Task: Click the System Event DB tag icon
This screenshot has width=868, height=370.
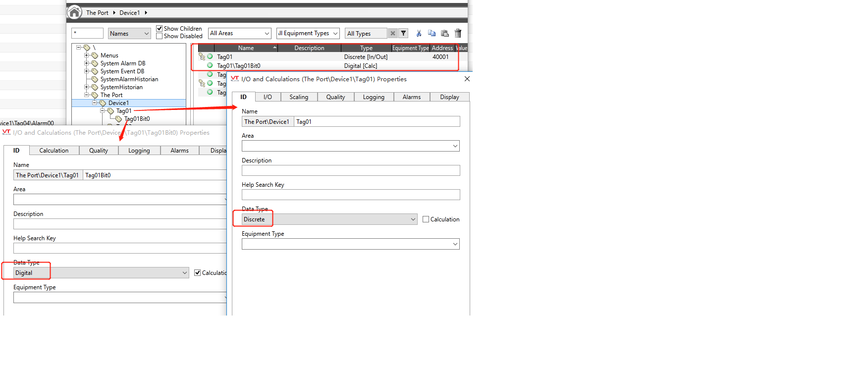Action: click(95, 71)
